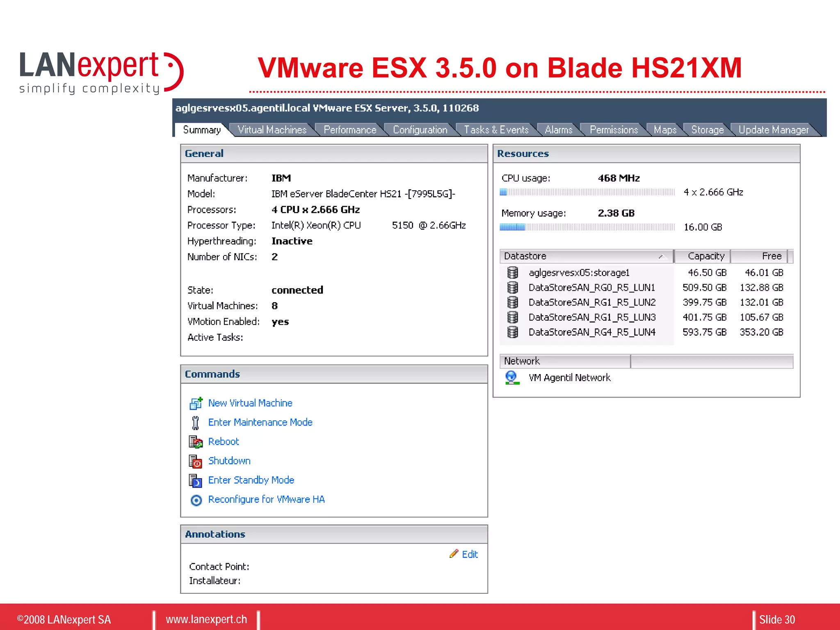This screenshot has width=840, height=630.
Task: Click the New Virtual Machine link
Action: (x=250, y=403)
